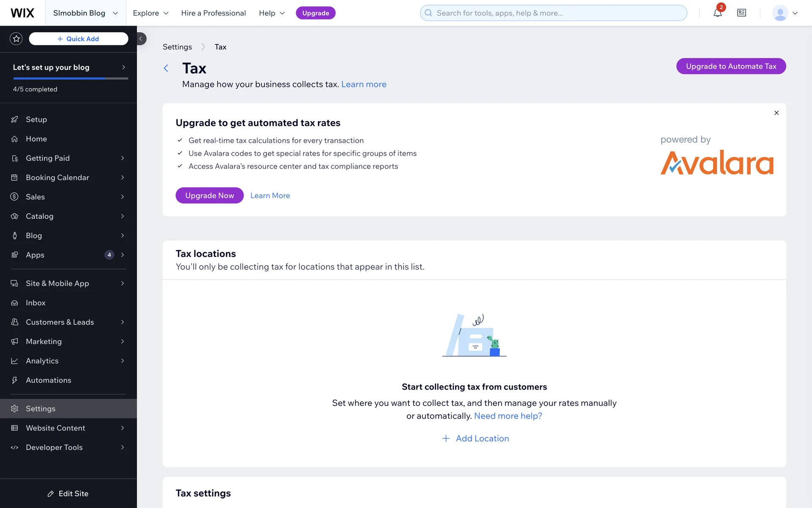Open the notifications bell icon
812x508 pixels.
pyautogui.click(x=717, y=13)
